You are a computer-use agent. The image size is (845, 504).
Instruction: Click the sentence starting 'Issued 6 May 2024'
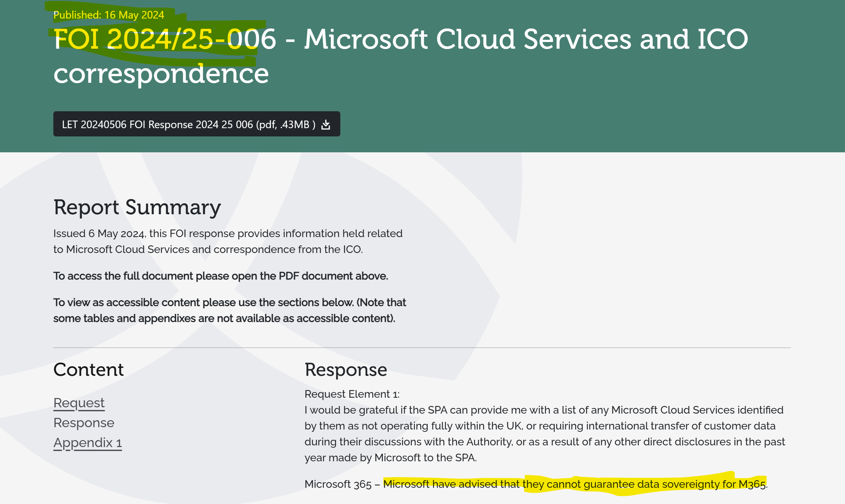click(228, 241)
